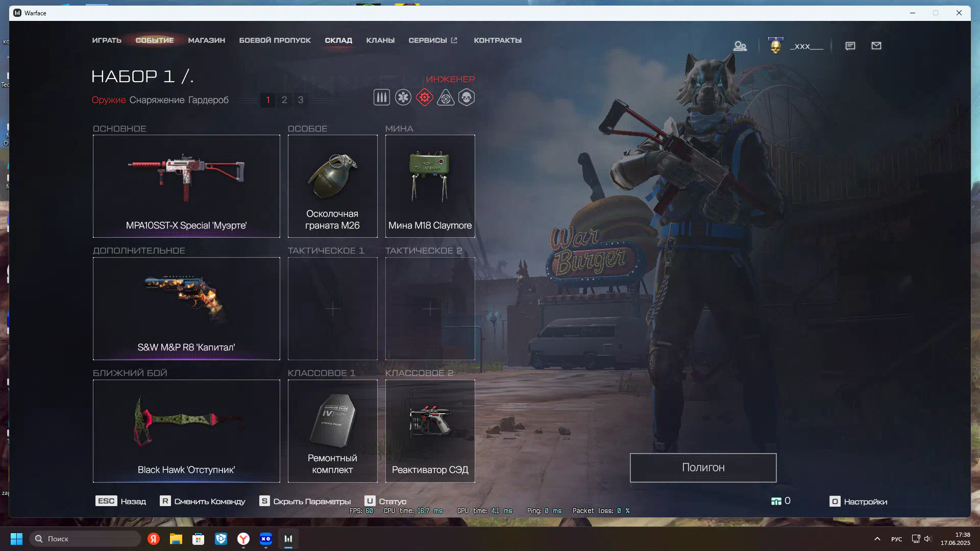Click the network tray icon
Viewport: 980px width, 551px height.
point(916,539)
